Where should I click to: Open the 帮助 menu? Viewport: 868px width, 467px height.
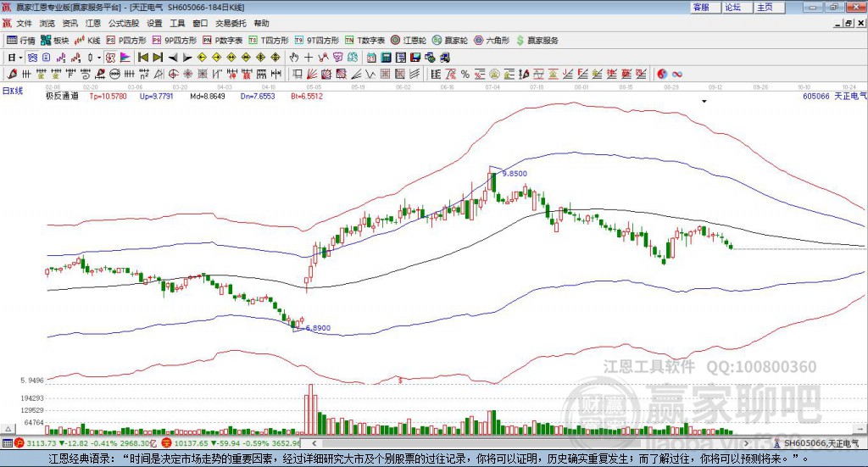point(261,23)
